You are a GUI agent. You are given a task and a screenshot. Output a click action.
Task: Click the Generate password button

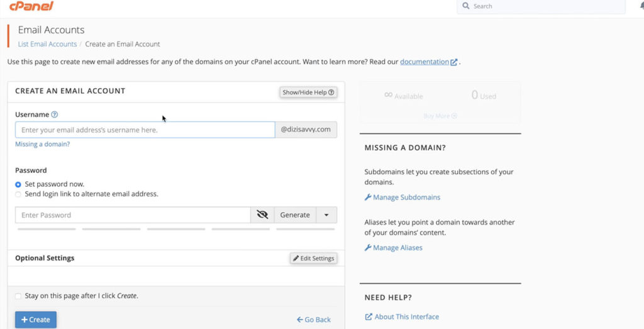click(295, 215)
